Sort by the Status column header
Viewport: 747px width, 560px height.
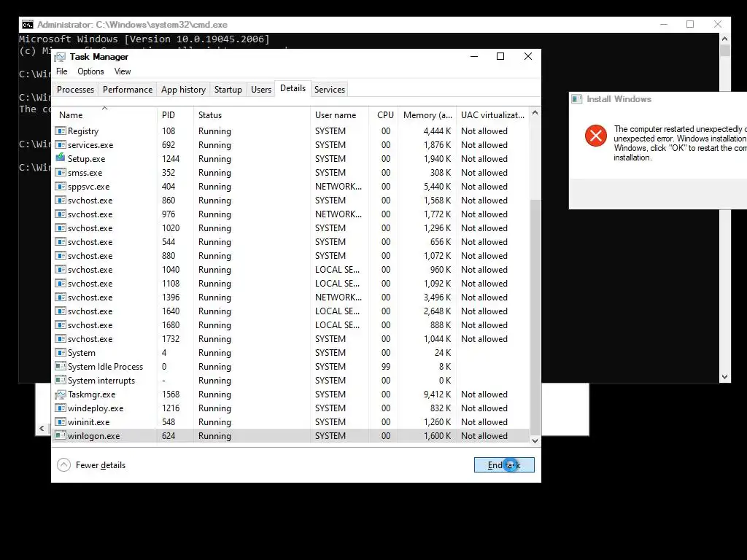pyautogui.click(x=252, y=114)
